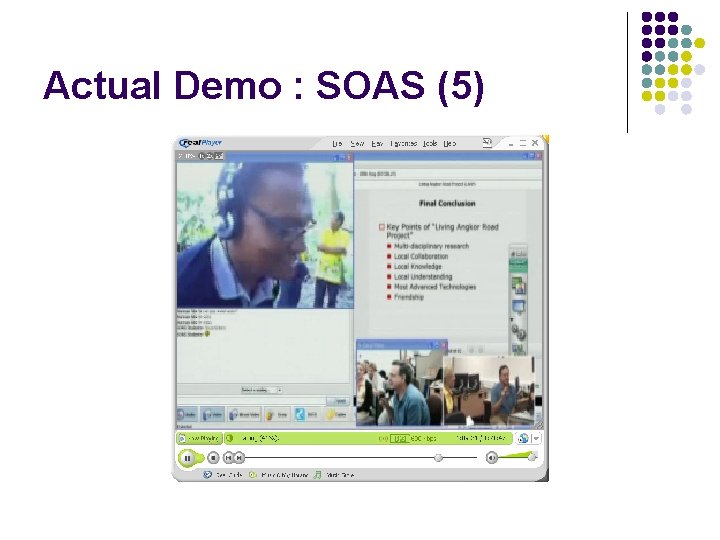Open the Real Guide link
This screenshot has height=540, width=720.
(223, 475)
